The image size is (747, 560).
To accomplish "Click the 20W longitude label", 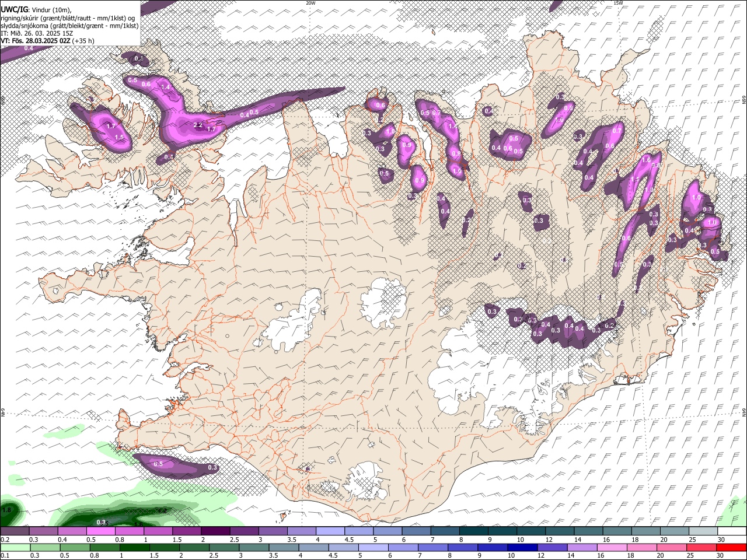I will pos(310,3).
